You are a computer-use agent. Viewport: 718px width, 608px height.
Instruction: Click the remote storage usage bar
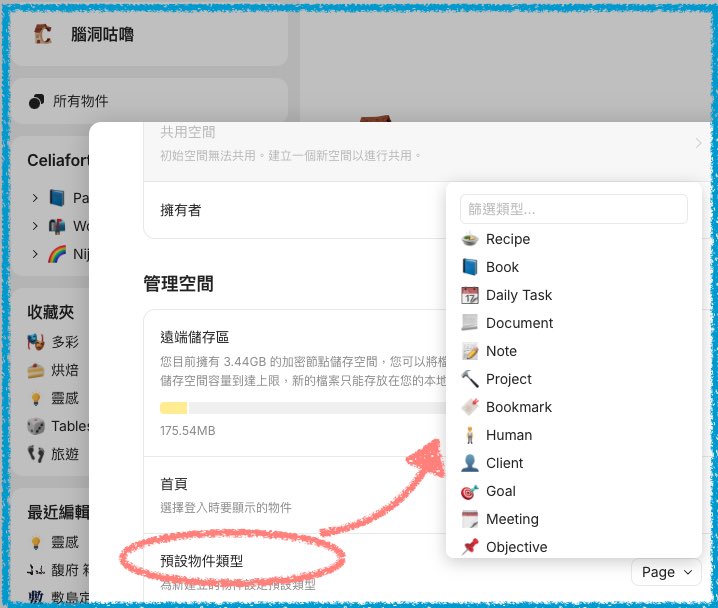coord(300,408)
